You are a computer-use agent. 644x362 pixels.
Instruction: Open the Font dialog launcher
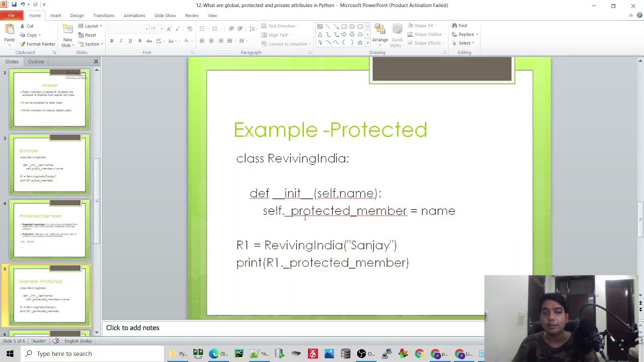(192, 52)
